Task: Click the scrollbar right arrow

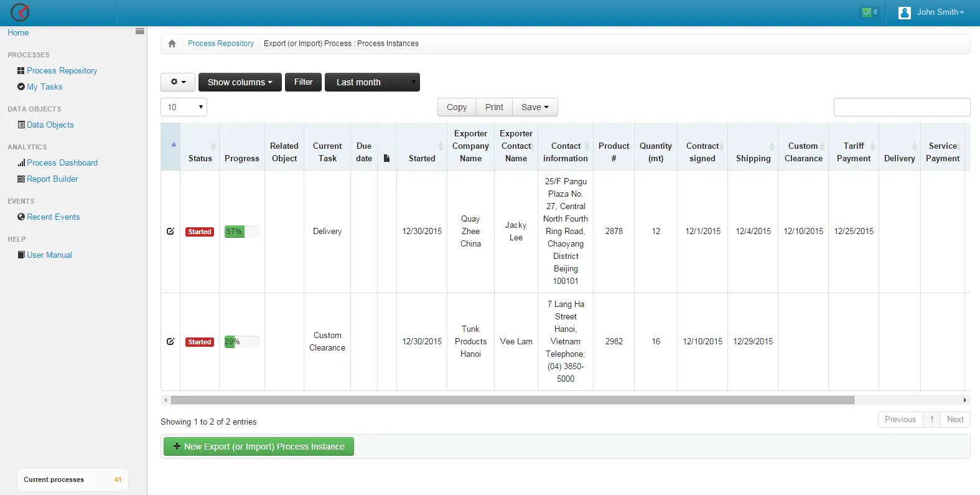Action: click(x=965, y=400)
